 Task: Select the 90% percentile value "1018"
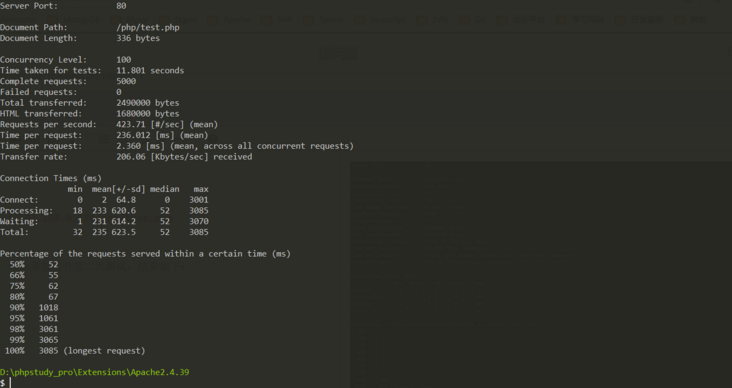point(49,307)
